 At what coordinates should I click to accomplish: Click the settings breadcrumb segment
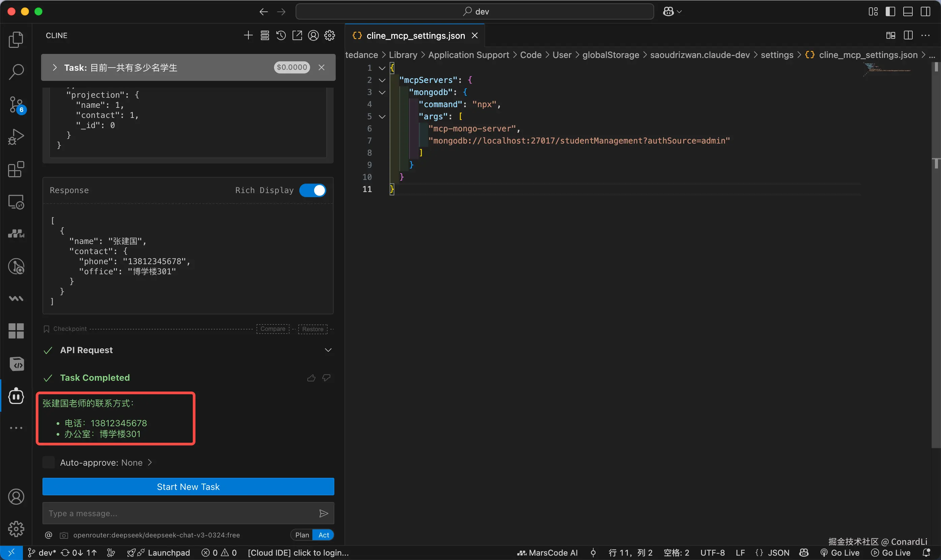pos(777,55)
